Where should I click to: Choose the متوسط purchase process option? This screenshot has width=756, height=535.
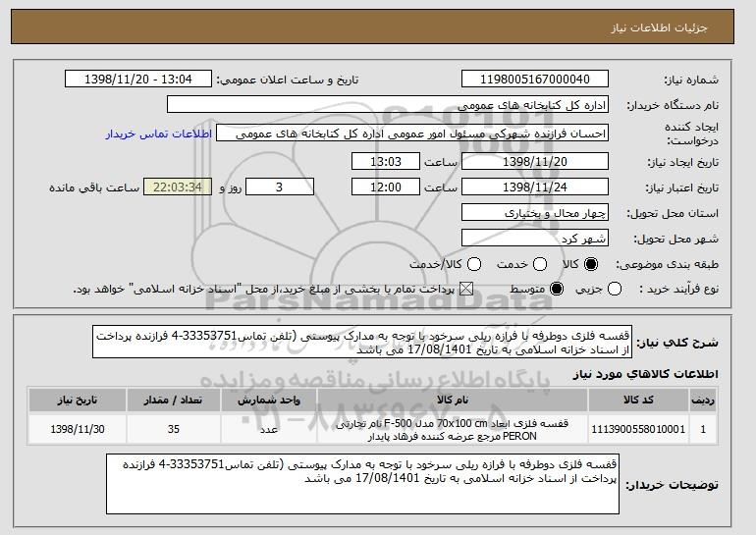point(557,289)
